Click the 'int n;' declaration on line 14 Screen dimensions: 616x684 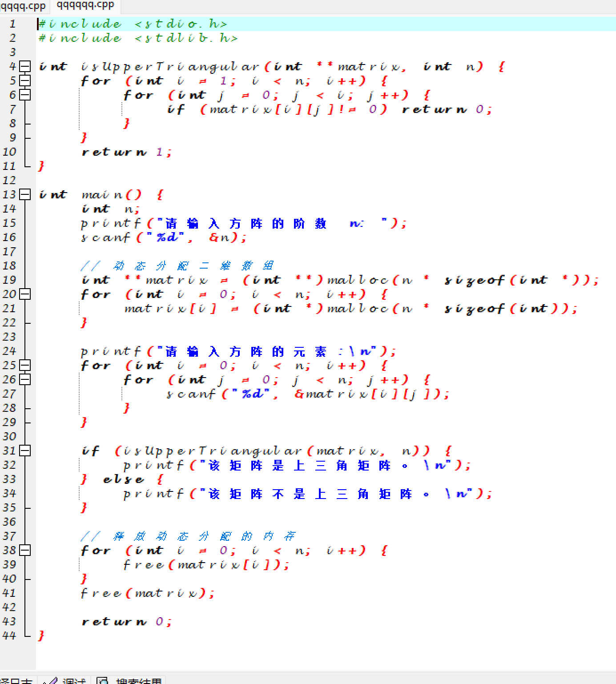[111, 209]
